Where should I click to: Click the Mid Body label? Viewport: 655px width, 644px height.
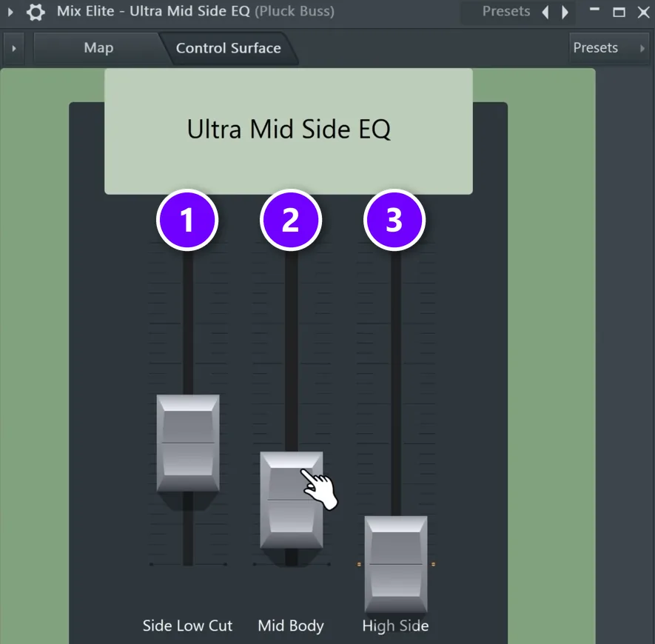(291, 625)
